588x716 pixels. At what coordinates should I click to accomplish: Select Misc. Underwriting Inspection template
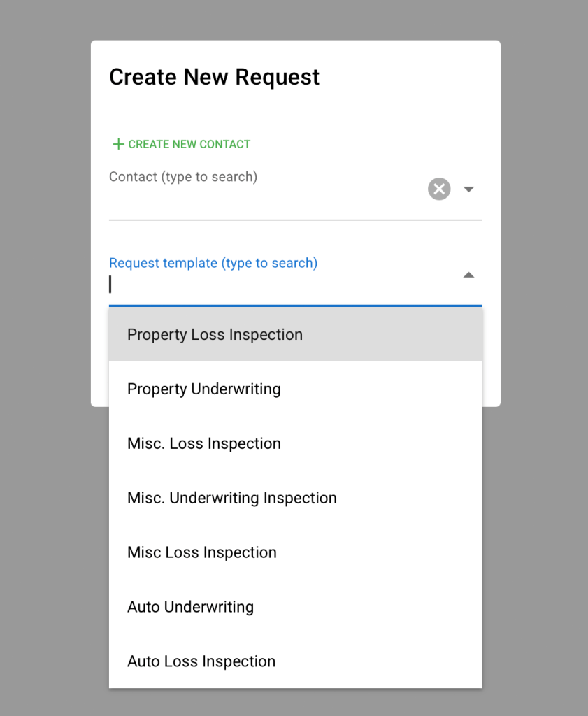pyautogui.click(x=232, y=499)
